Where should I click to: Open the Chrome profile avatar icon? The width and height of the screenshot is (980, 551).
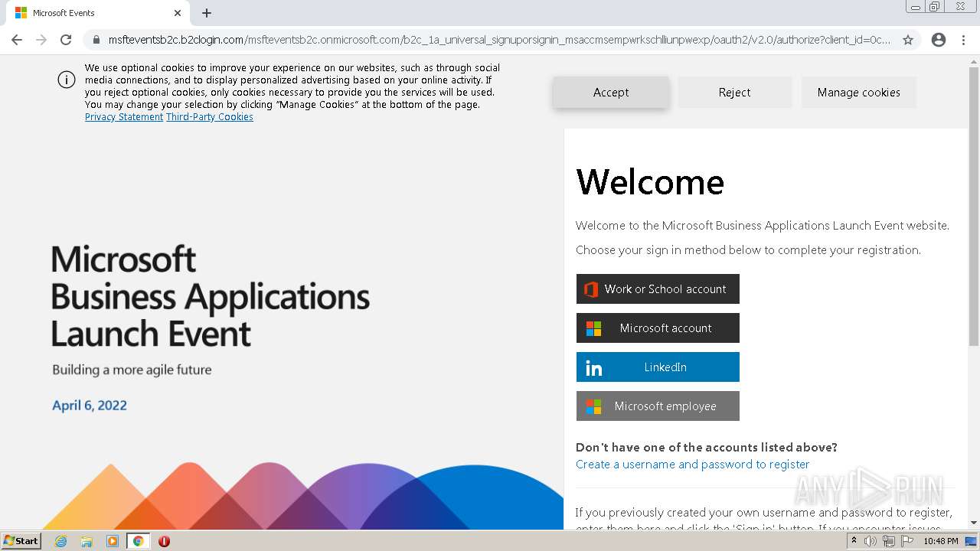point(939,40)
